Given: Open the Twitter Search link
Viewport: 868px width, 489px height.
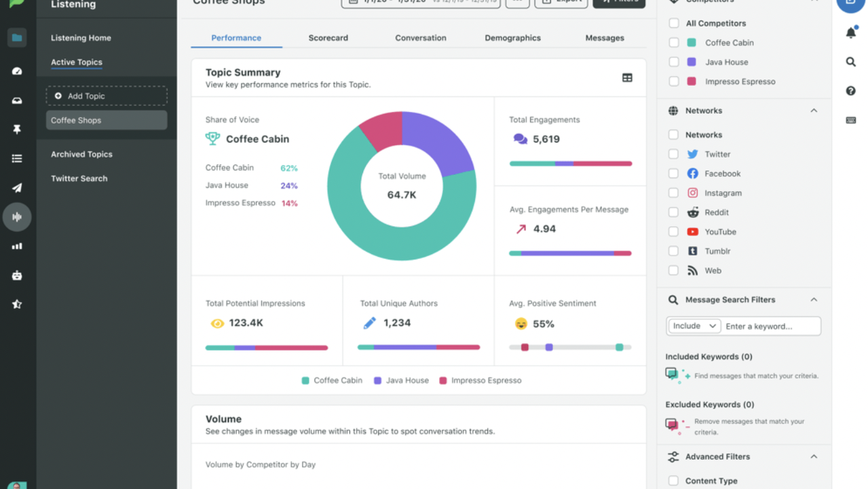Looking at the screenshot, I should [x=79, y=179].
